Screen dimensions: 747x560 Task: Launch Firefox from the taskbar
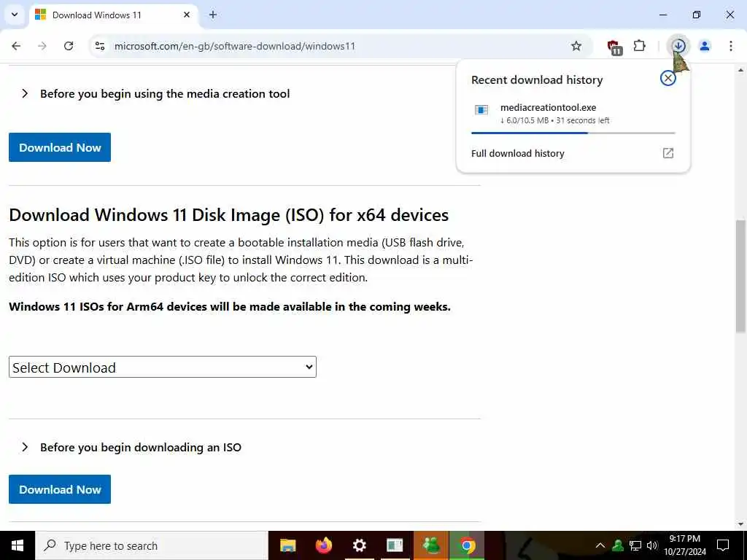coord(323,545)
